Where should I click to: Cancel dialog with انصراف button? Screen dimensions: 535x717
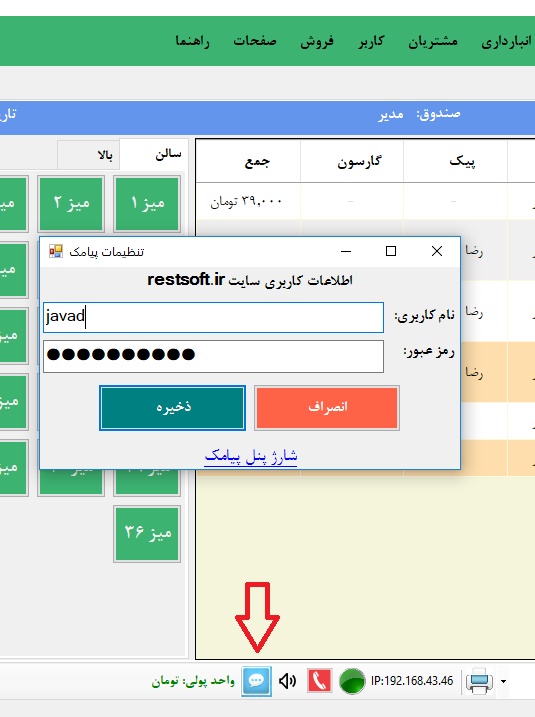tap(327, 408)
